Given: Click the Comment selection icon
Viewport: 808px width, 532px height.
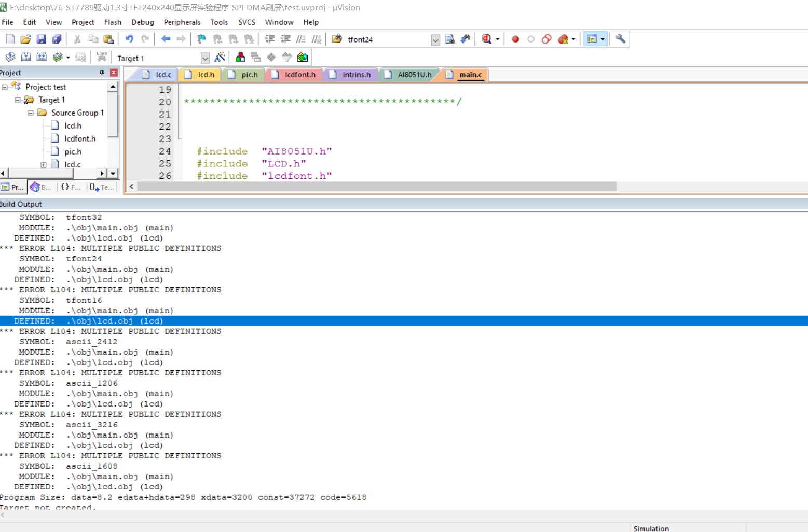Looking at the screenshot, I should pyautogui.click(x=301, y=39).
